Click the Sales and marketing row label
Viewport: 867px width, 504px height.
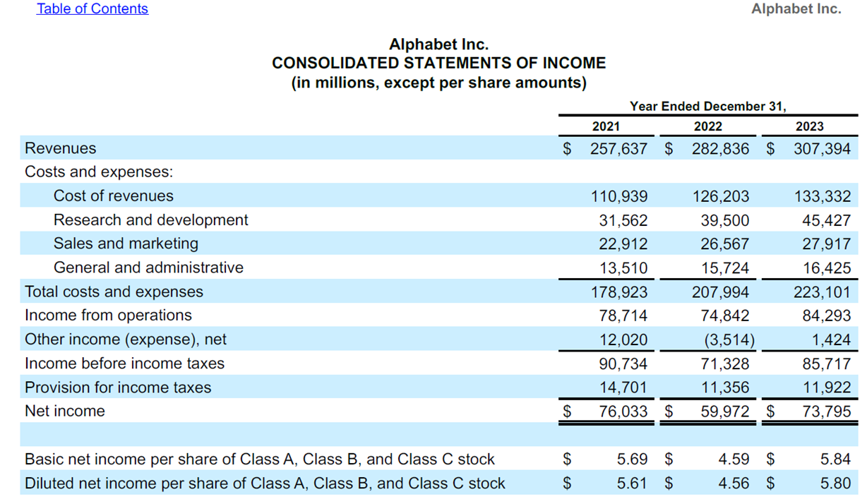[126, 244]
